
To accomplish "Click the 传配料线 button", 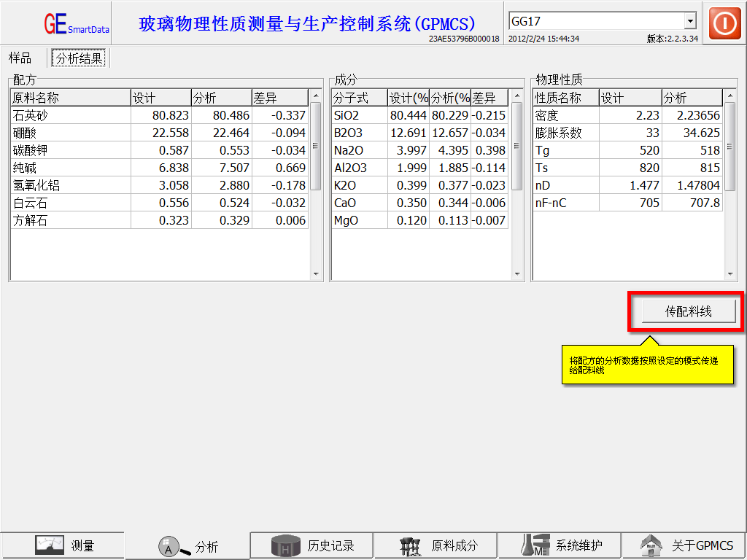I will point(689,311).
